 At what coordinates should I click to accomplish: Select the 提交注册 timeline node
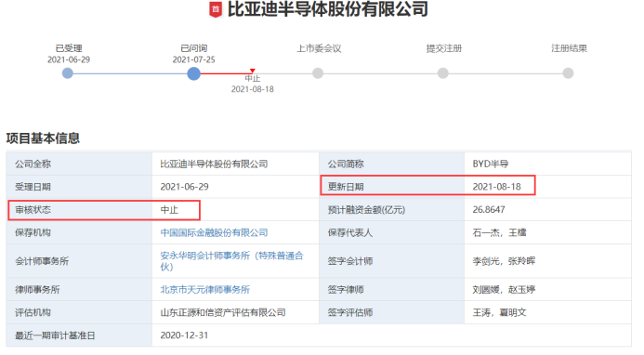tap(442, 73)
